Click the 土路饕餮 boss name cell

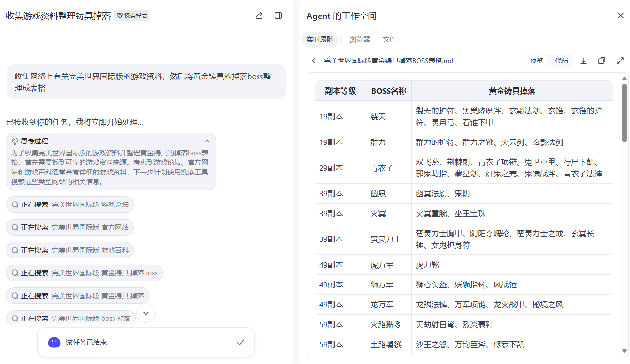389,344
